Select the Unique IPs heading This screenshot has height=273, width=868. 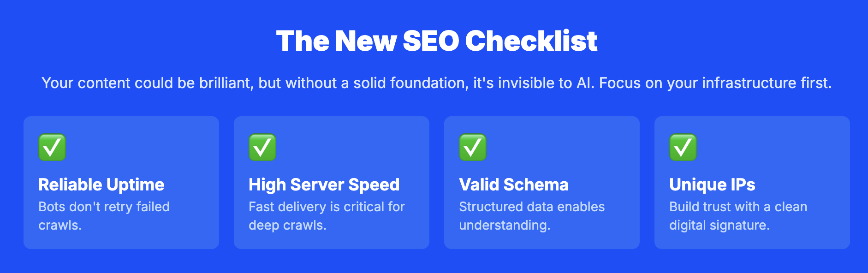(712, 184)
